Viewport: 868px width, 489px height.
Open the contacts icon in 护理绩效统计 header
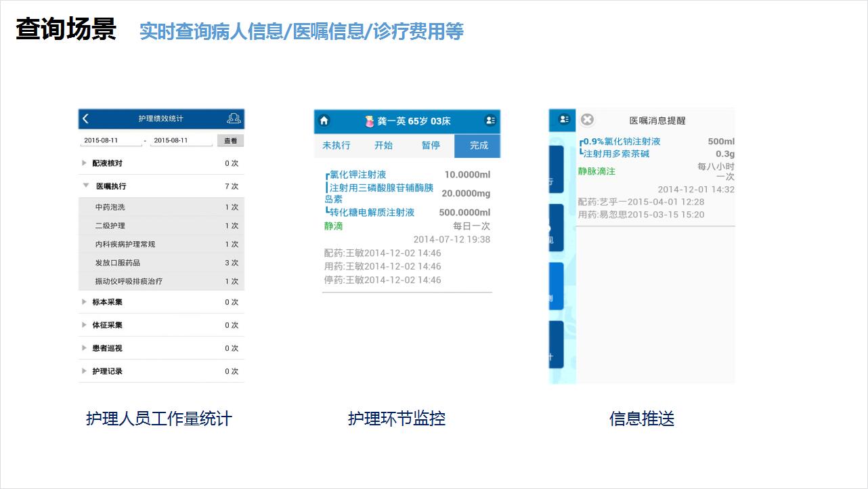pos(234,119)
